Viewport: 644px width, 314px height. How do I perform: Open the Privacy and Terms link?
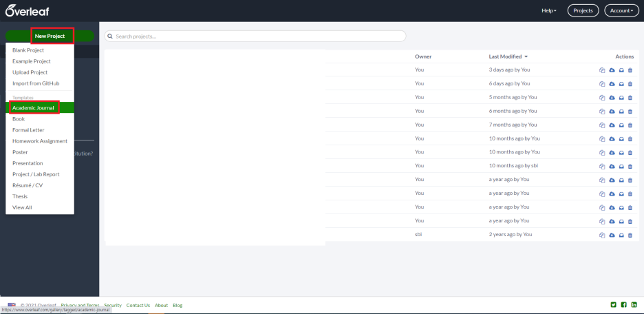pyautogui.click(x=80, y=305)
